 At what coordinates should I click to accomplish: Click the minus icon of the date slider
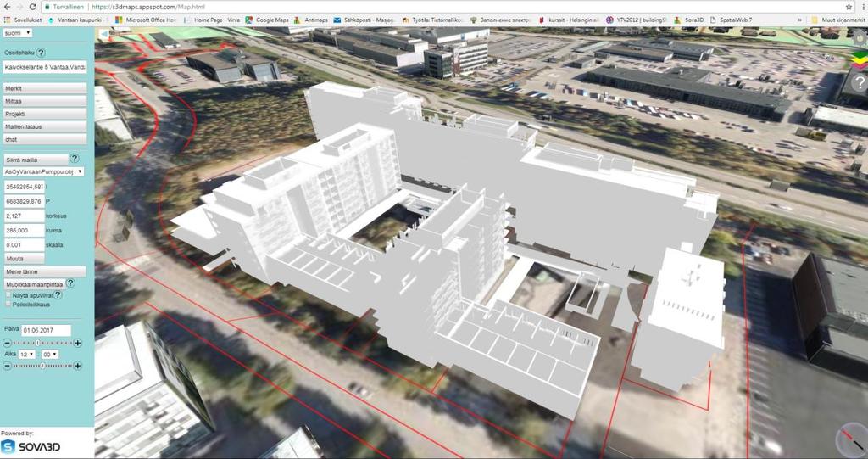coord(7,343)
